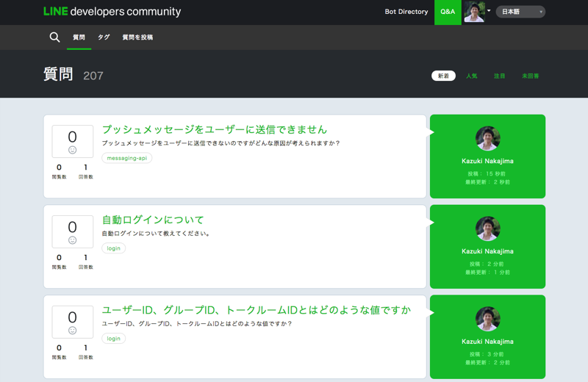588x382 pixels.
Task: Select the Q&A tab in header
Action: coord(448,12)
